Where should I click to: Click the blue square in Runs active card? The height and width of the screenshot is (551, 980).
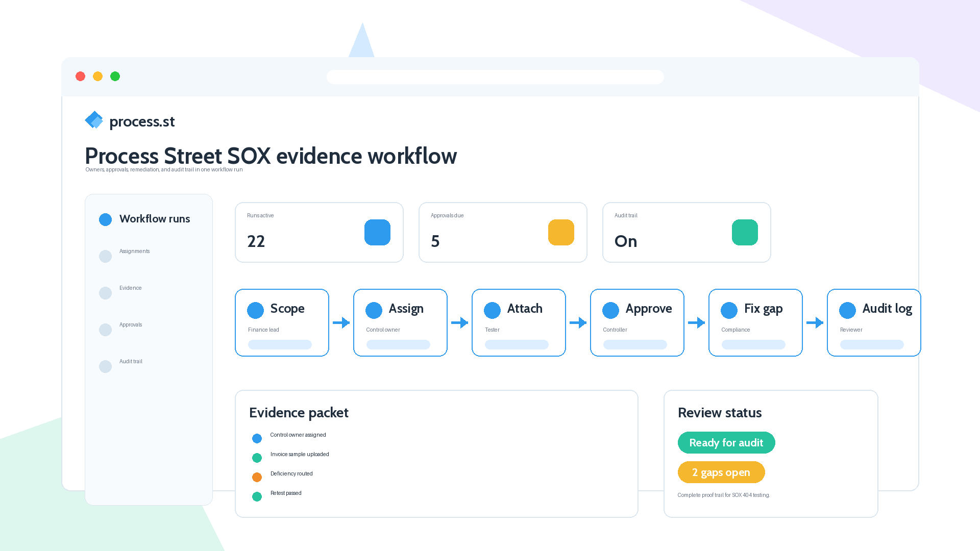point(377,232)
